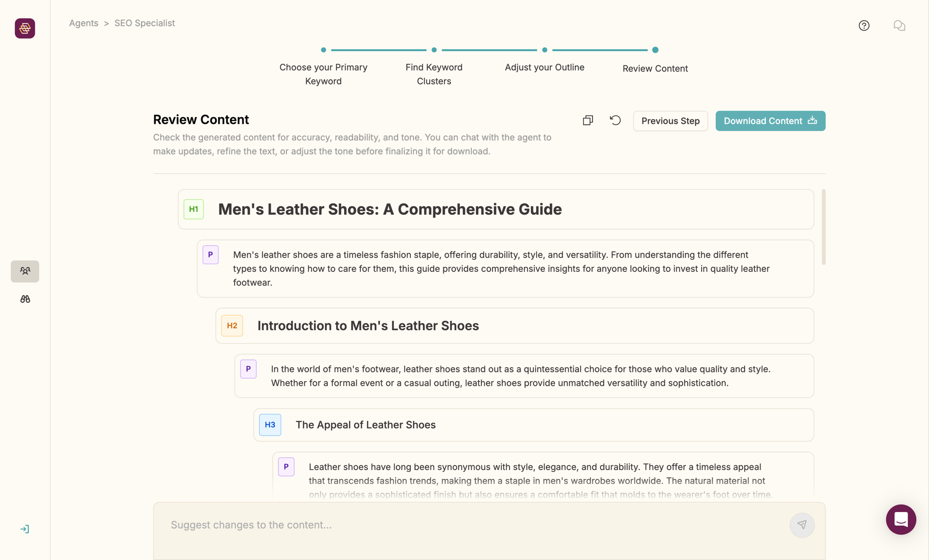Open the support chat bubble widget
Image resolution: width=929 pixels, height=560 pixels.
click(x=900, y=519)
